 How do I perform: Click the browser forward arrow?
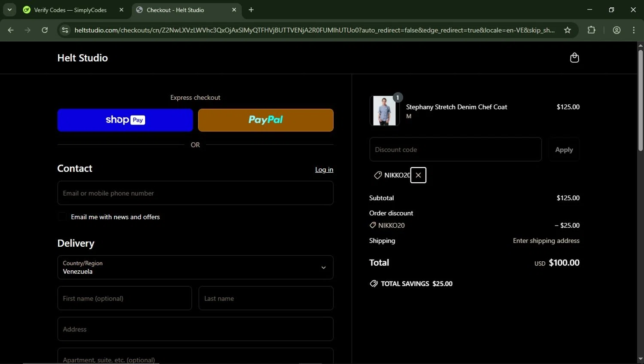pyautogui.click(x=27, y=30)
